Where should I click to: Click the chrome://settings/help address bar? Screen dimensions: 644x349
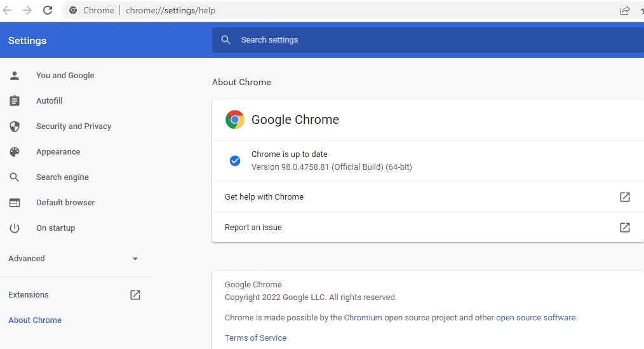click(x=170, y=11)
